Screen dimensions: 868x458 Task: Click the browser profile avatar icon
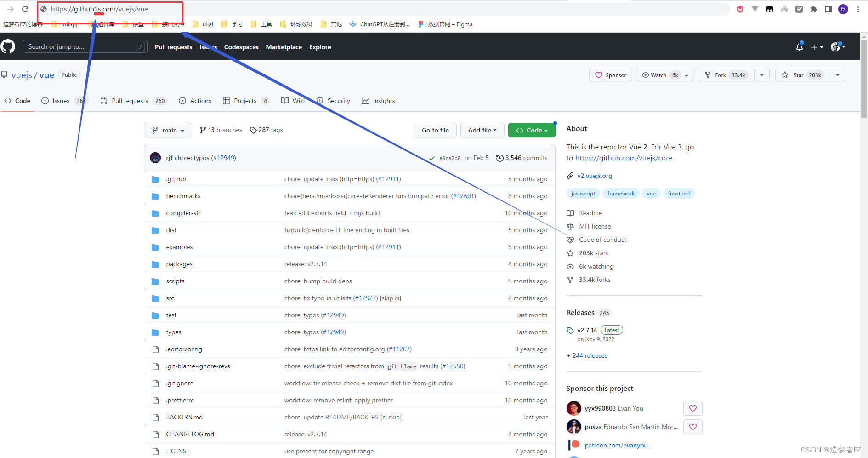point(843,9)
